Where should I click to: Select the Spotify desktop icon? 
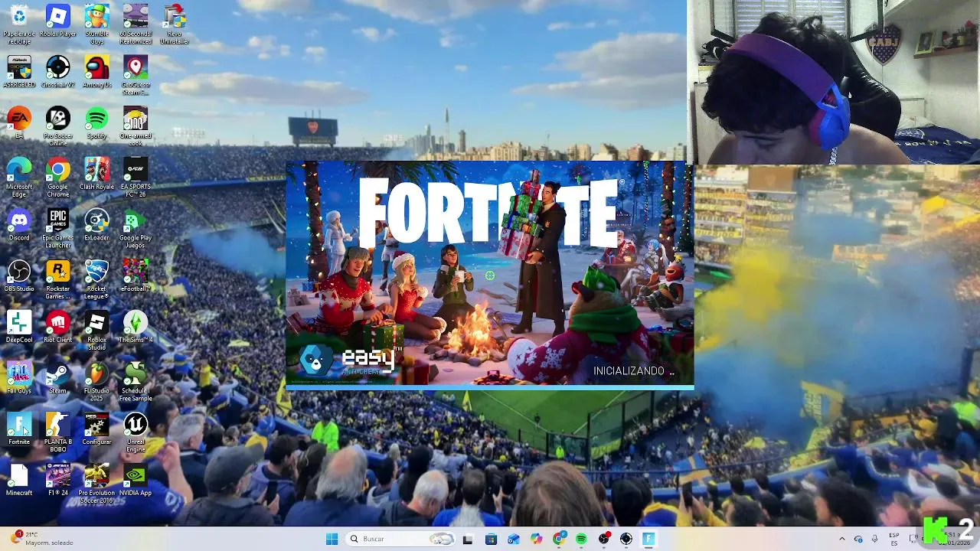coord(96,122)
